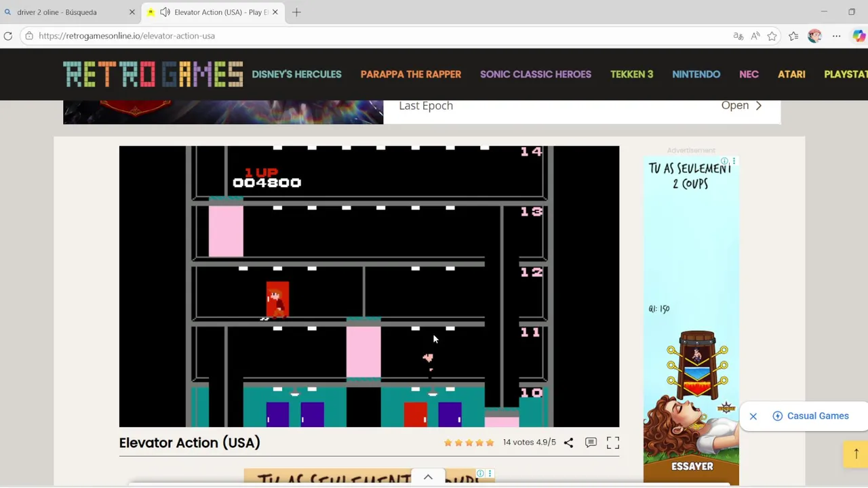Viewport: 868px width, 488px height.
Task: Open Disney's Hercules menu link
Action: (x=296, y=75)
